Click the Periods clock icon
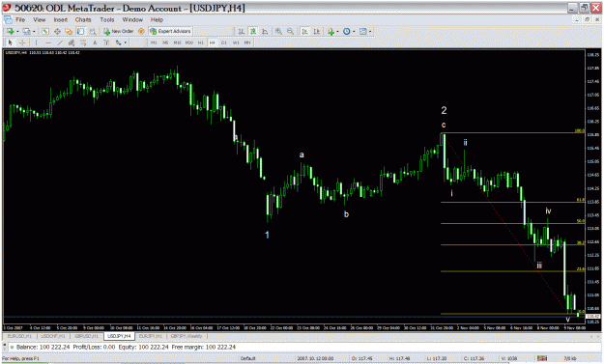This screenshot has width=604, height=364. tap(346, 32)
